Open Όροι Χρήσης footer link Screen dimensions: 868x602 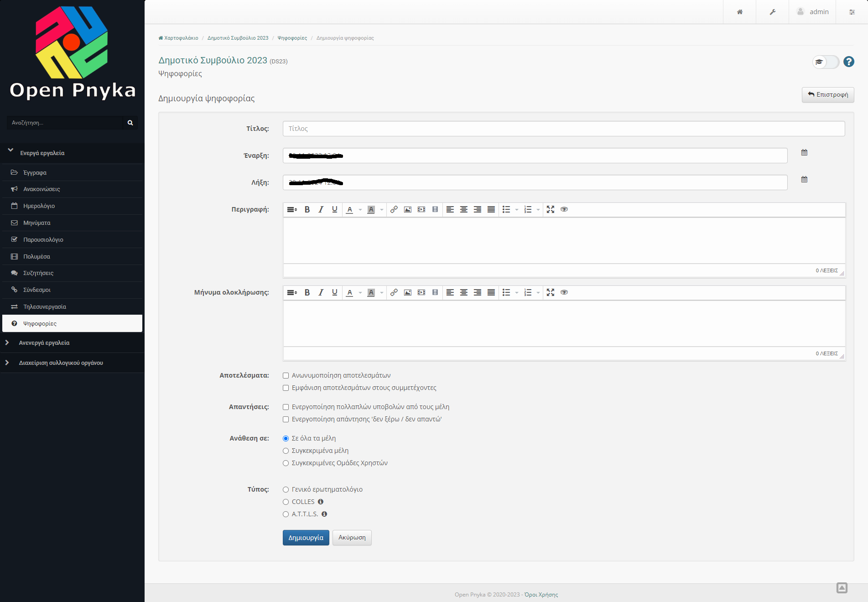tap(541, 595)
